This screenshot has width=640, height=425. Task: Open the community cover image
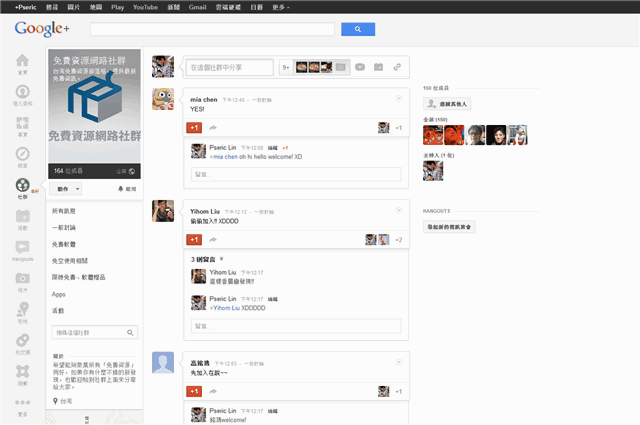pyautogui.click(x=94, y=106)
